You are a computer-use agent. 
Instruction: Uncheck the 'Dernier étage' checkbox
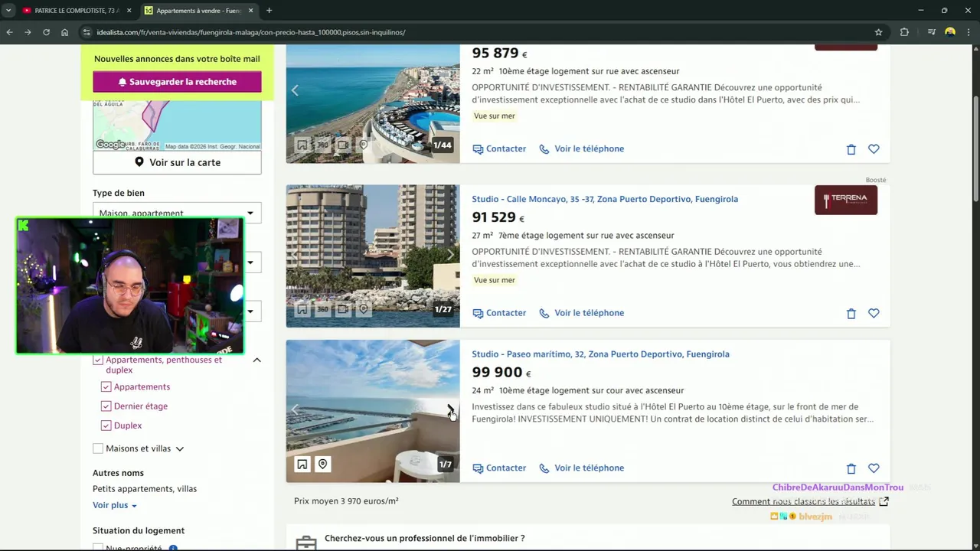click(106, 406)
